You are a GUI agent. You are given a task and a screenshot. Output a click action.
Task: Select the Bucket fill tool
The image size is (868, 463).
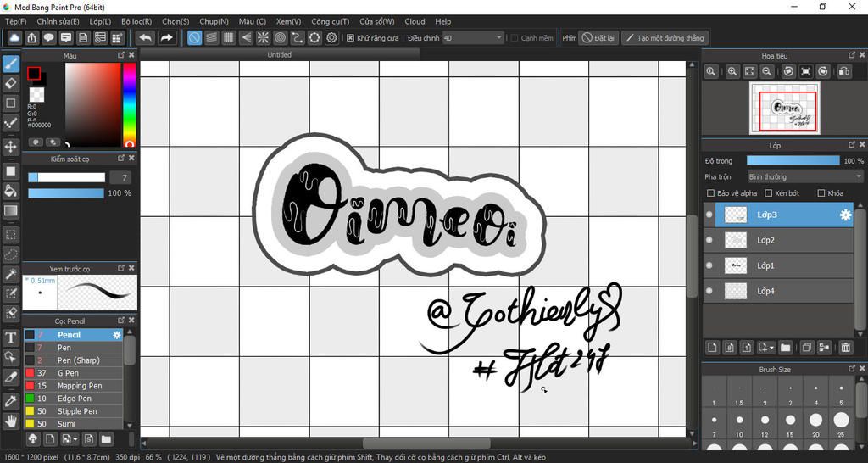pos(10,191)
